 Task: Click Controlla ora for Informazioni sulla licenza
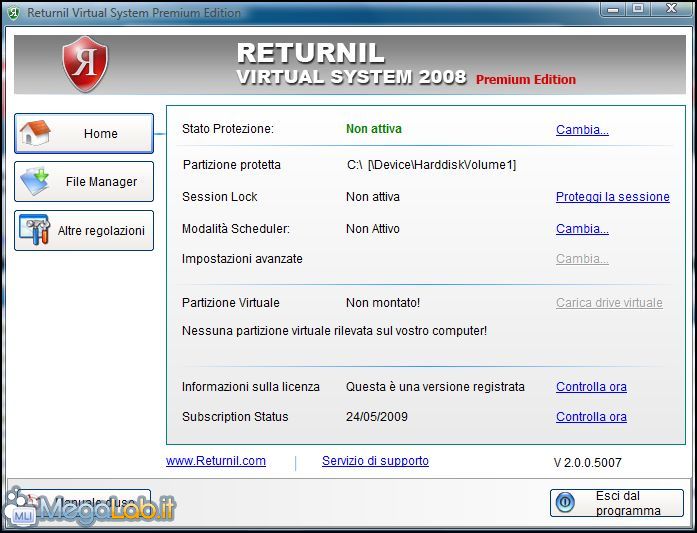tap(591, 387)
